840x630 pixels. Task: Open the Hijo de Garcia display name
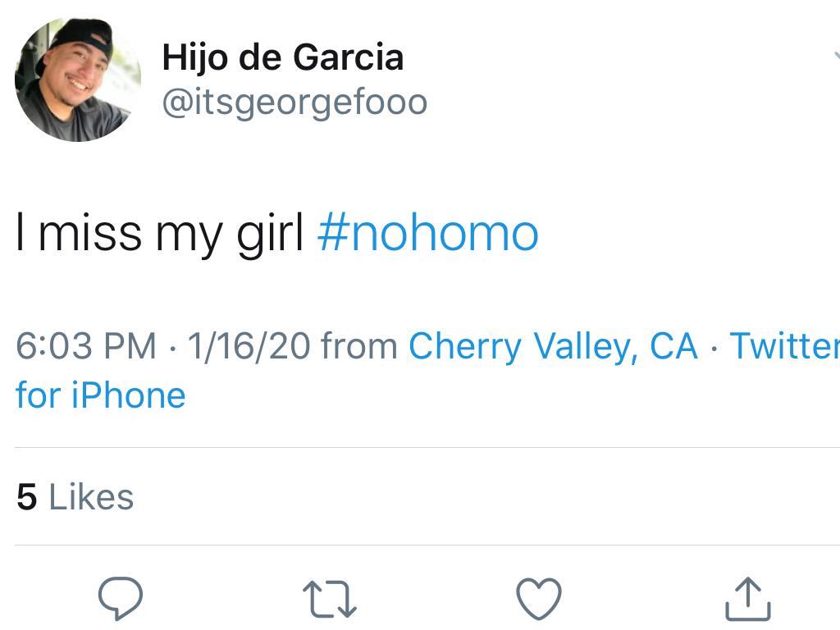(282, 57)
